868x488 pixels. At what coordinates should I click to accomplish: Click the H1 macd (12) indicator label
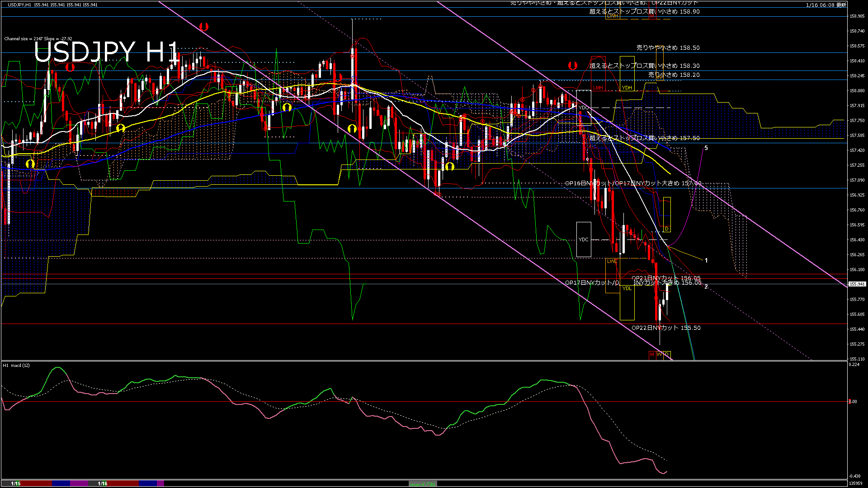[16, 365]
